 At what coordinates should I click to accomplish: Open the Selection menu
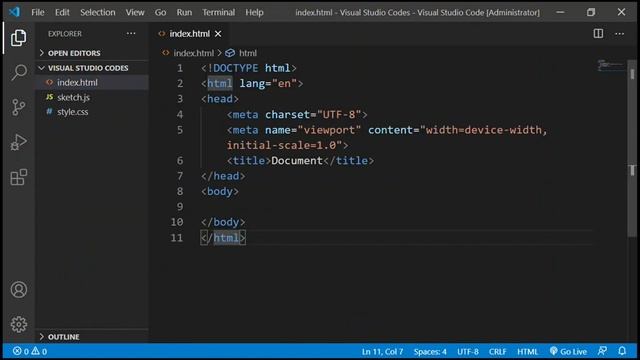98,12
